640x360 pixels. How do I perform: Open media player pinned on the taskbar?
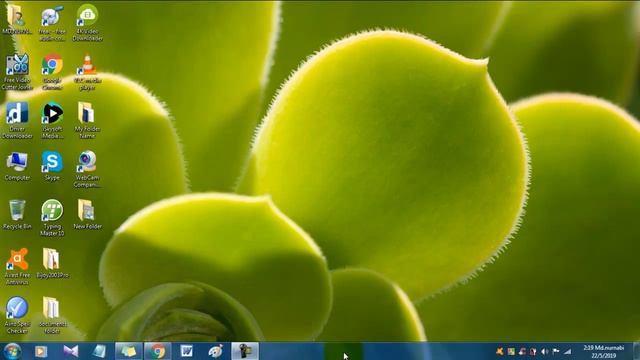(41, 351)
